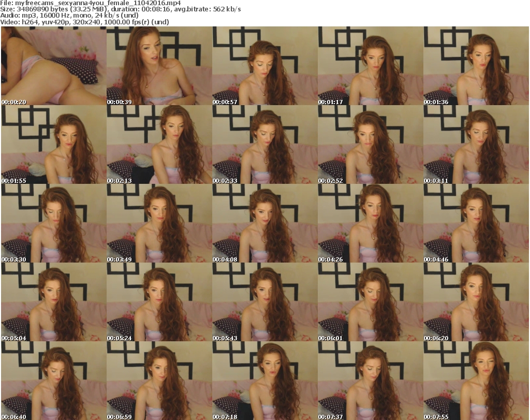Choose the thumbnail labeled 00:06:20
This screenshot has width=530, height=420.
pos(476,302)
